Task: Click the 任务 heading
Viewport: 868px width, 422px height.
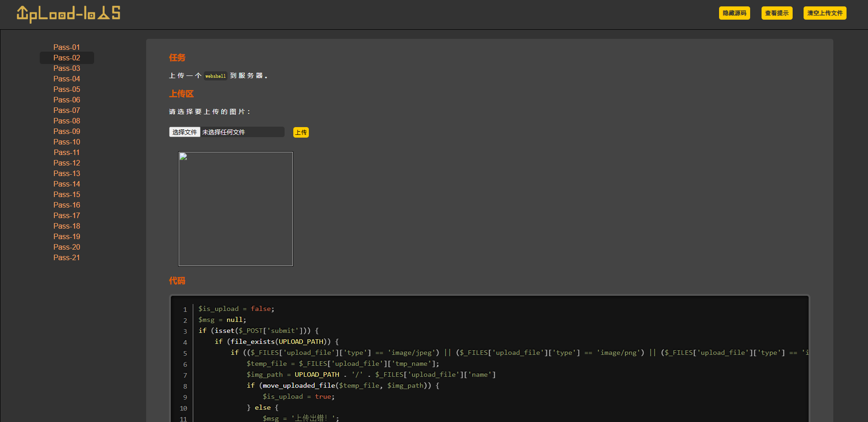Action: click(x=177, y=58)
